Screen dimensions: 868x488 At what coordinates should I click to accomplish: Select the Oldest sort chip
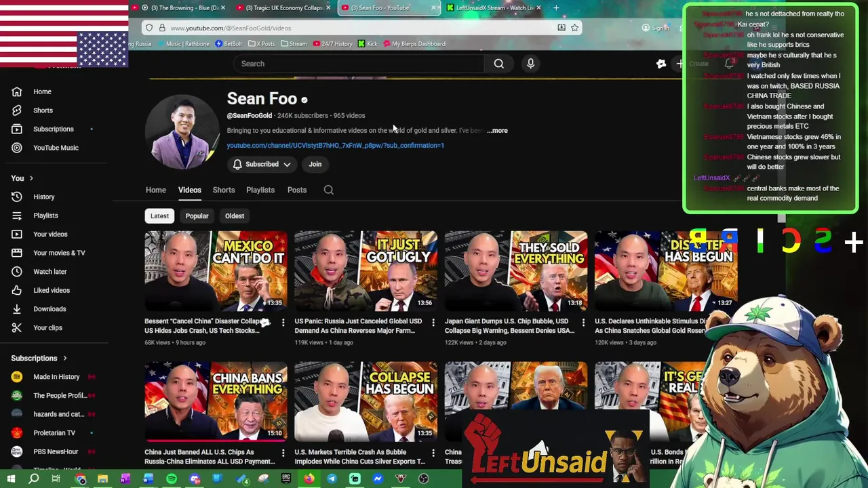tap(235, 216)
